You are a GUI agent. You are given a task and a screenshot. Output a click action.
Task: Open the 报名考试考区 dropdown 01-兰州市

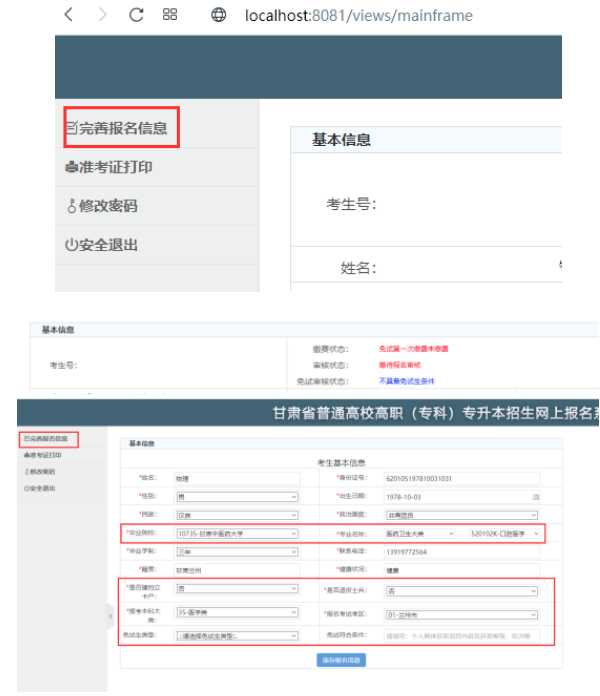coord(462,615)
